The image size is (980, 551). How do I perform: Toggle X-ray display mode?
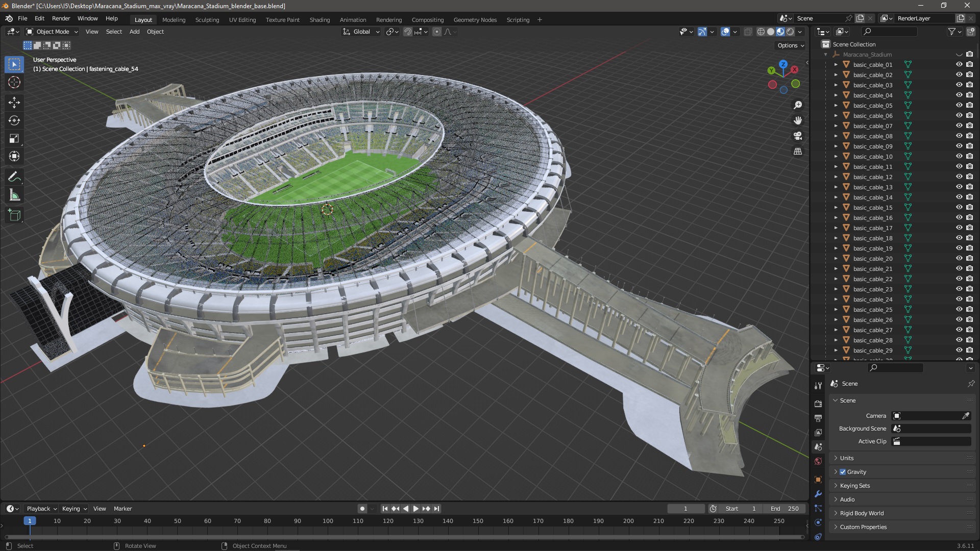[748, 32]
